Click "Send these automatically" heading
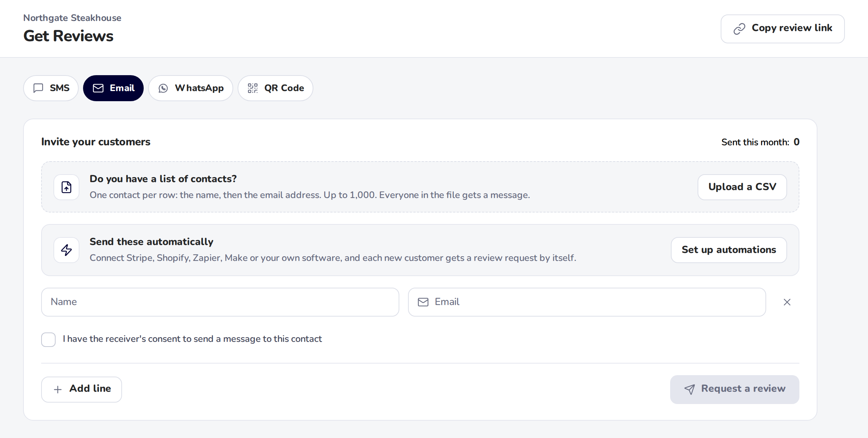 coord(151,242)
